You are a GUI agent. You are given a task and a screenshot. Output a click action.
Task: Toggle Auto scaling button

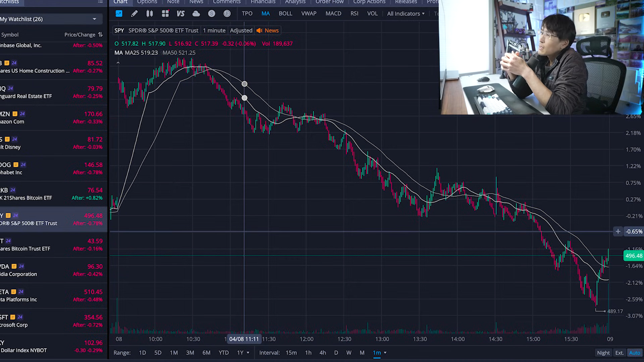(634, 353)
